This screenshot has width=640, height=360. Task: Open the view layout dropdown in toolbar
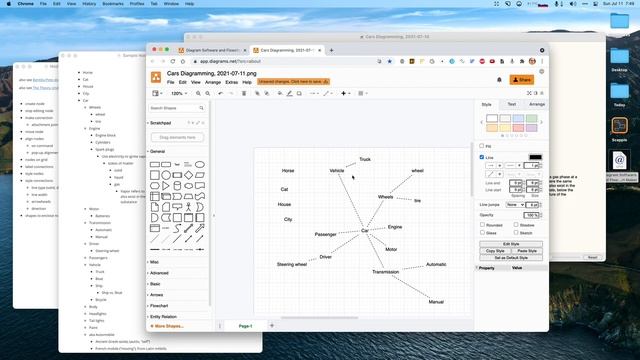(x=157, y=93)
